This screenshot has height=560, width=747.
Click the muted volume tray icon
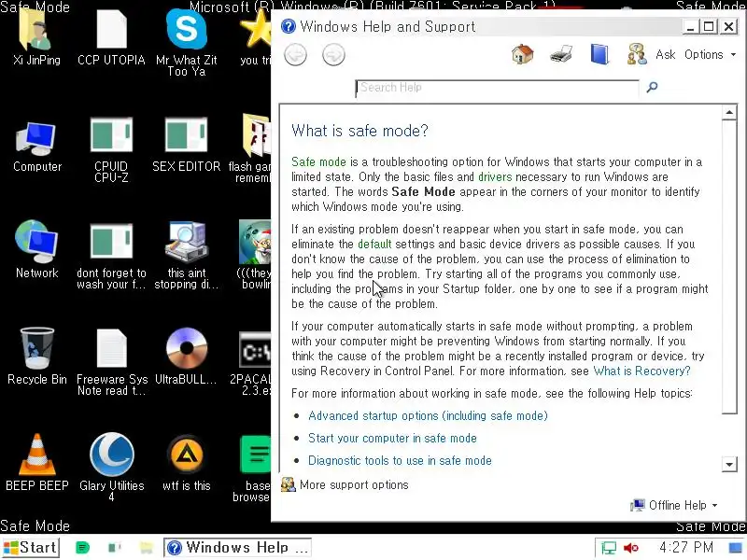(x=631, y=548)
